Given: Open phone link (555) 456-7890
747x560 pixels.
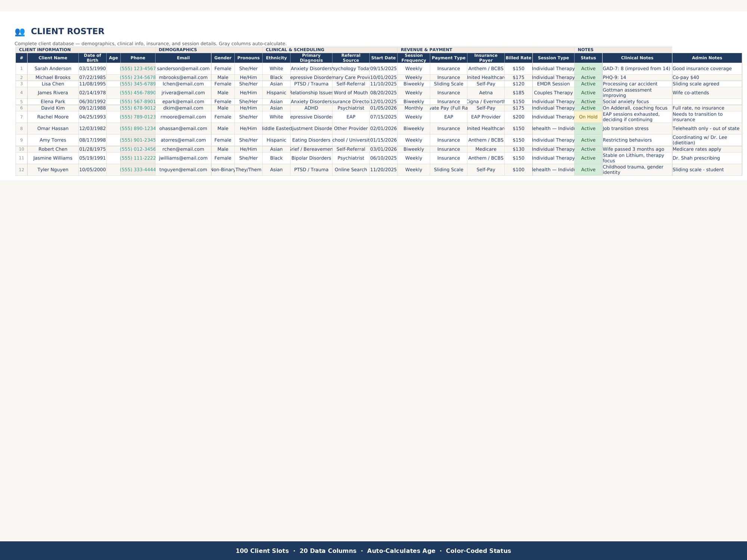Looking at the screenshot, I should [x=138, y=93].
